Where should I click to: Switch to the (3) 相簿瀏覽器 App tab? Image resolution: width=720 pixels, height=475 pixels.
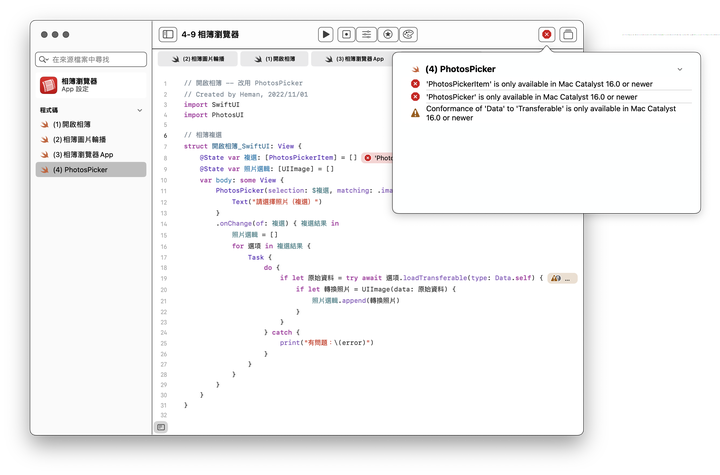pyautogui.click(x=354, y=59)
